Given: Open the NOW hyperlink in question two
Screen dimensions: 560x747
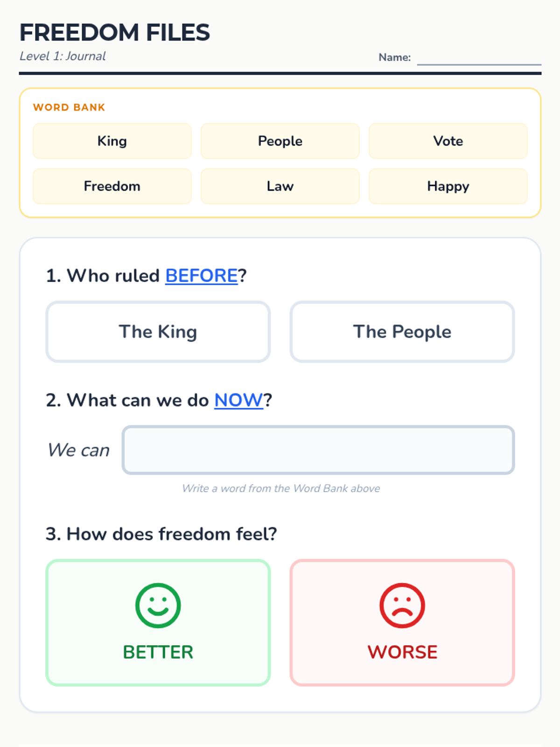Looking at the screenshot, I should [x=239, y=400].
